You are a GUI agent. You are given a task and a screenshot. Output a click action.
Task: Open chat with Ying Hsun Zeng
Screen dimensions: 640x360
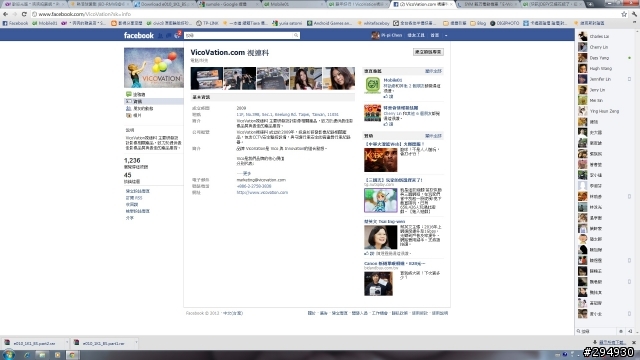[604, 111]
